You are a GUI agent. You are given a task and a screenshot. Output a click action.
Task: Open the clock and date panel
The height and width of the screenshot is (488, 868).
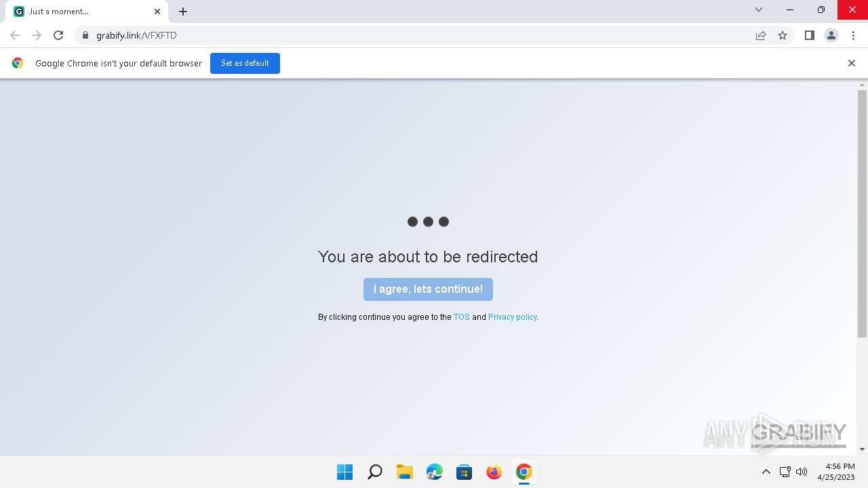(x=835, y=472)
